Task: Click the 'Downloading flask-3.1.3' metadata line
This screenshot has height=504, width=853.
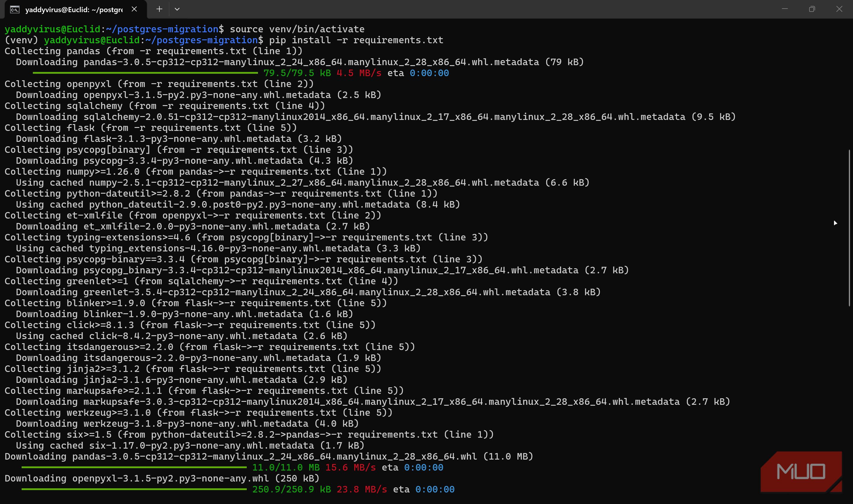Action: pos(179,139)
